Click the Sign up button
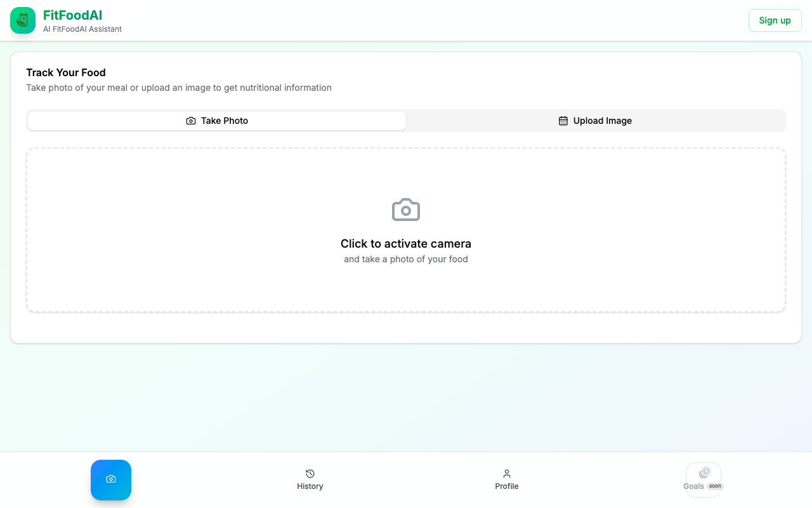The image size is (812, 508). (x=775, y=20)
